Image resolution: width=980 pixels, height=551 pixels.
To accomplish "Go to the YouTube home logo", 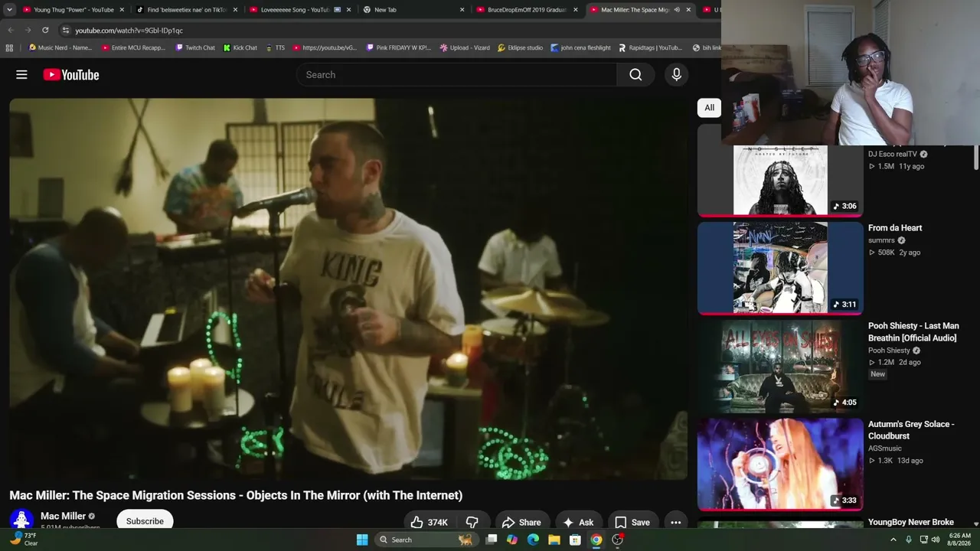I will pyautogui.click(x=71, y=74).
